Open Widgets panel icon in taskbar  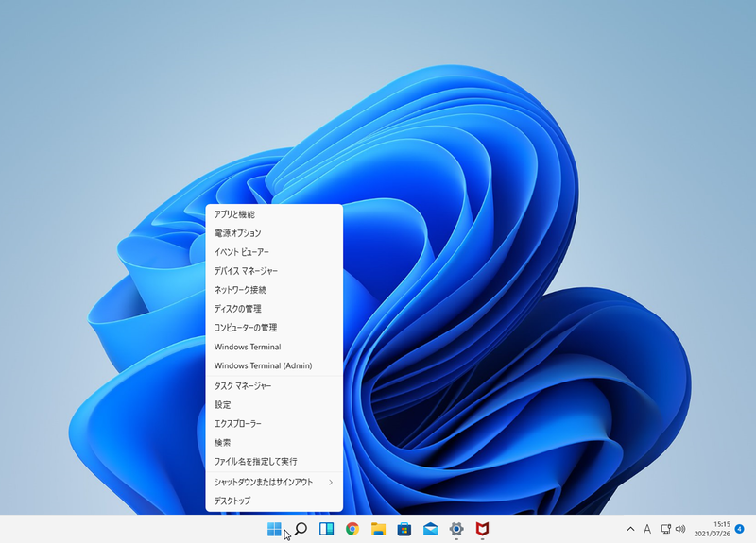pyautogui.click(x=326, y=529)
